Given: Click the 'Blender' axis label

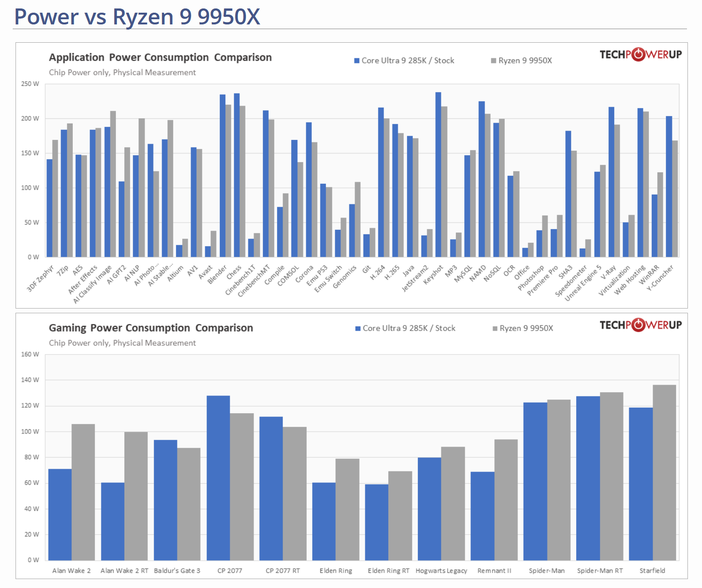Looking at the screenshot, I should pos(217,274).
